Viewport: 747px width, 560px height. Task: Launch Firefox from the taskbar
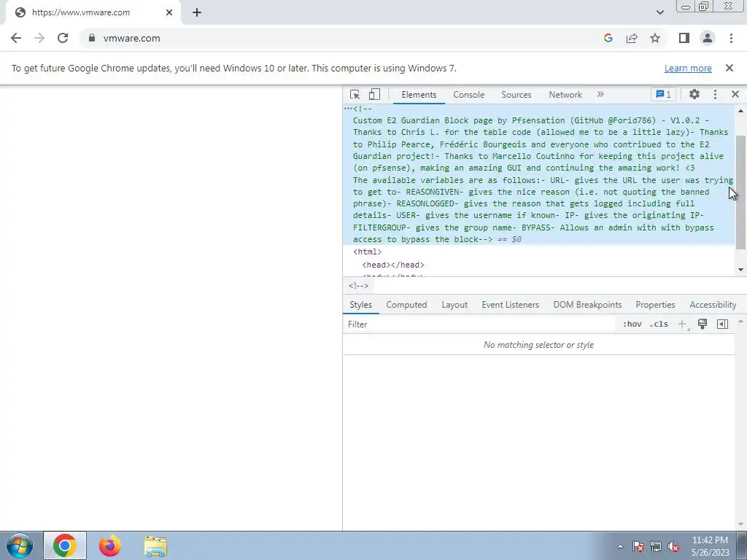click(110, 545)
